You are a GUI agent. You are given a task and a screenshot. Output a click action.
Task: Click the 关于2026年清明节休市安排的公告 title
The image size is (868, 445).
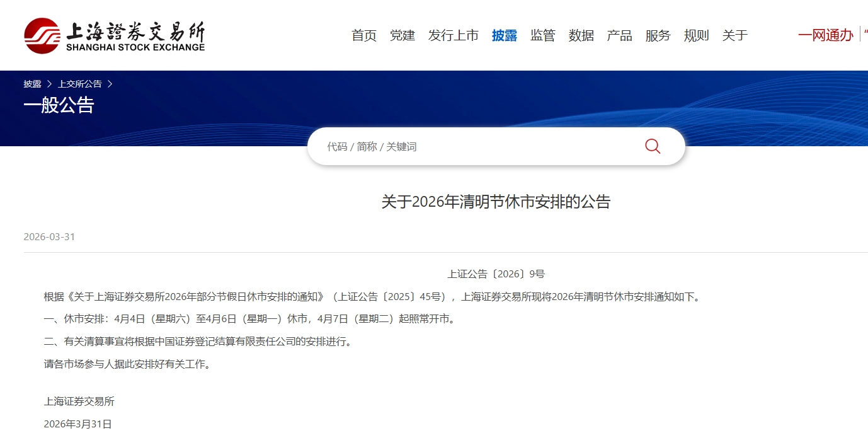point(496,202)
